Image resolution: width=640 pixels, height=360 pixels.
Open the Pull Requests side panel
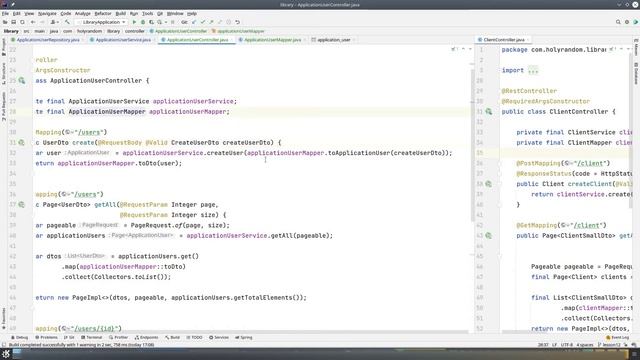point(4,106)
